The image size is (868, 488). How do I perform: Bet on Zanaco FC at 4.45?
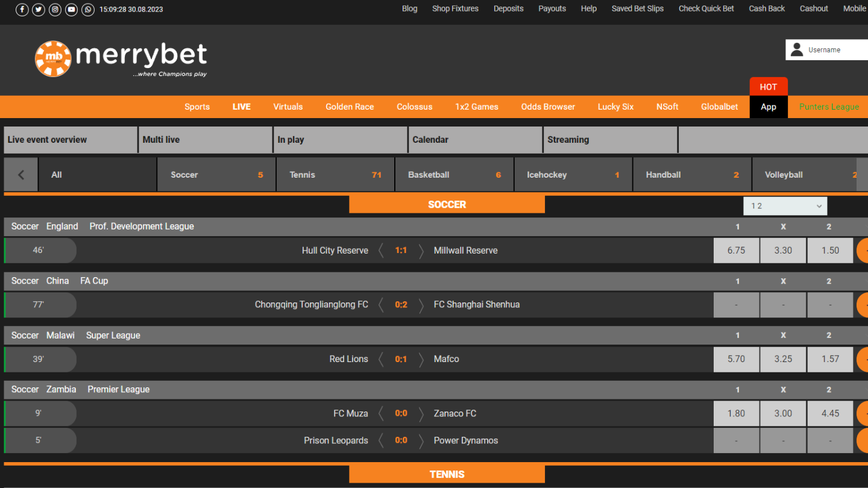click(830, 413)
